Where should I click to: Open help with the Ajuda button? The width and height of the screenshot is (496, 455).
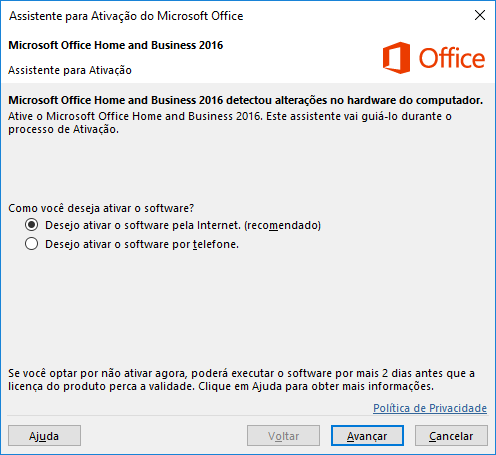44,435
